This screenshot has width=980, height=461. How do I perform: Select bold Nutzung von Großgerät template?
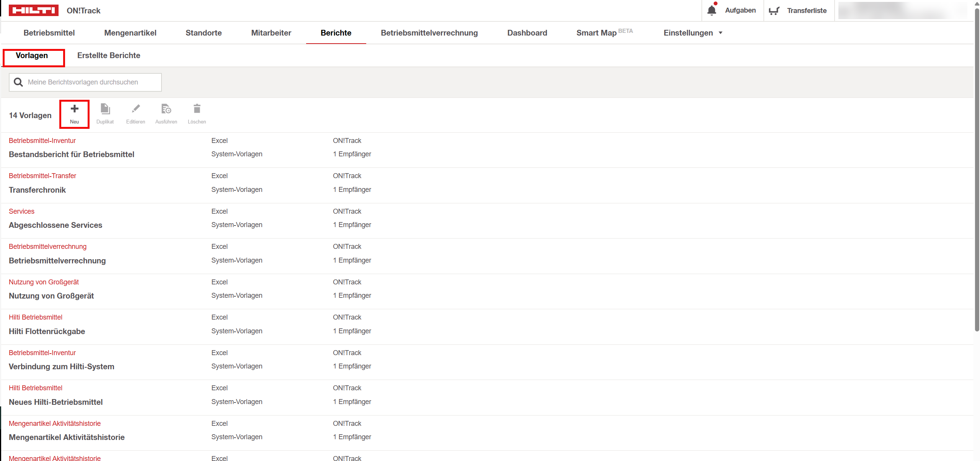pos(51,296)
